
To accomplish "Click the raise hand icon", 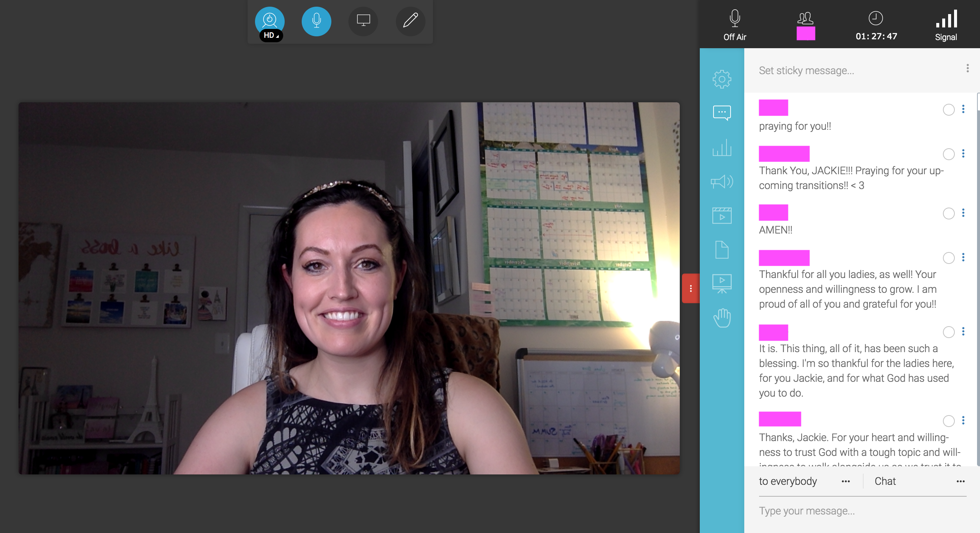I will (x=721, y=318).
